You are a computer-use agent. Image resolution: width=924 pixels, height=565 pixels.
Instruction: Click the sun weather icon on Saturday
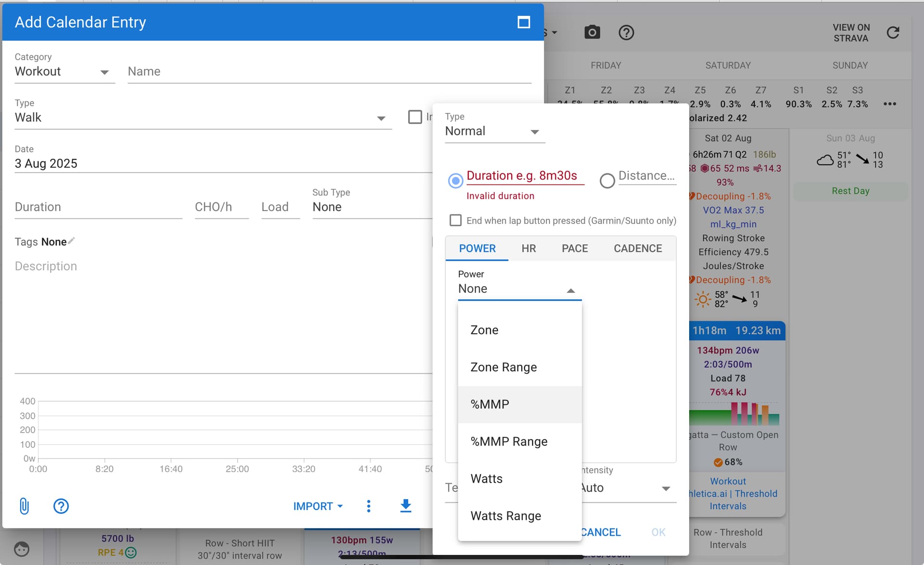[703, 300]
